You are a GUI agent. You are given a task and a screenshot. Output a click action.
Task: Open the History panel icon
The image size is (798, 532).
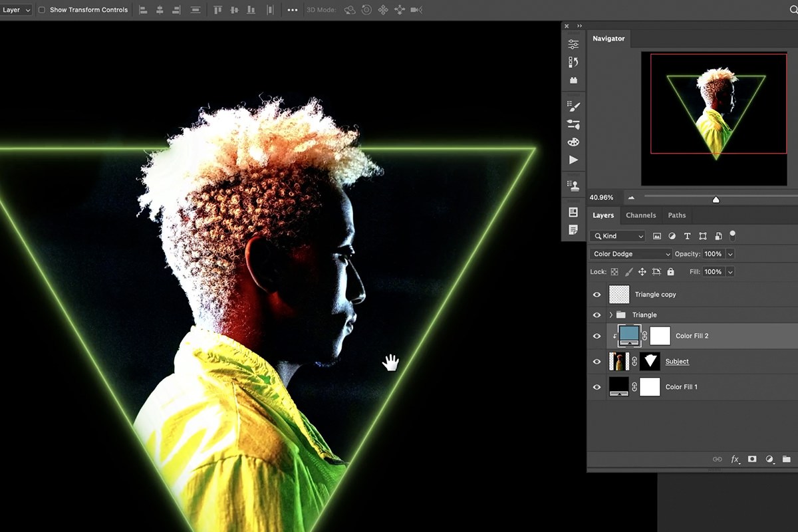pos(573,62)
